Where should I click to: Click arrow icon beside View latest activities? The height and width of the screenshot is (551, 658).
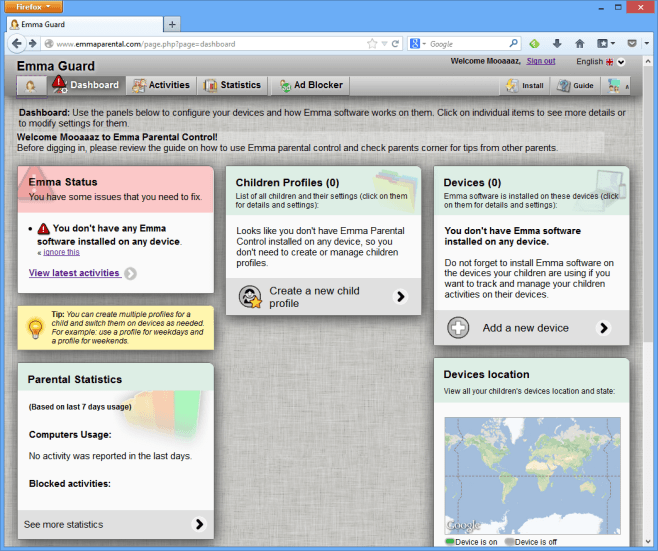click(x=131, y=274)
